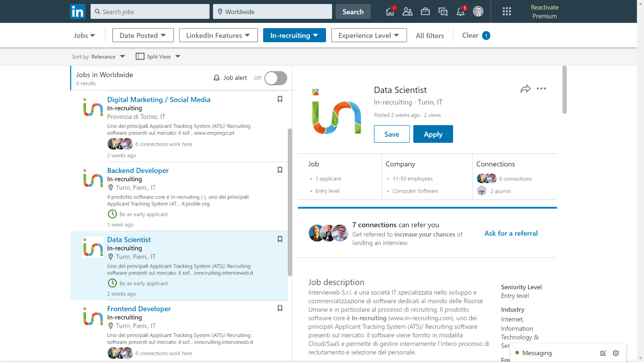Toggle the Job alert switch on
644x362 pixels.
pyautogui.click(x=276, y=78)
